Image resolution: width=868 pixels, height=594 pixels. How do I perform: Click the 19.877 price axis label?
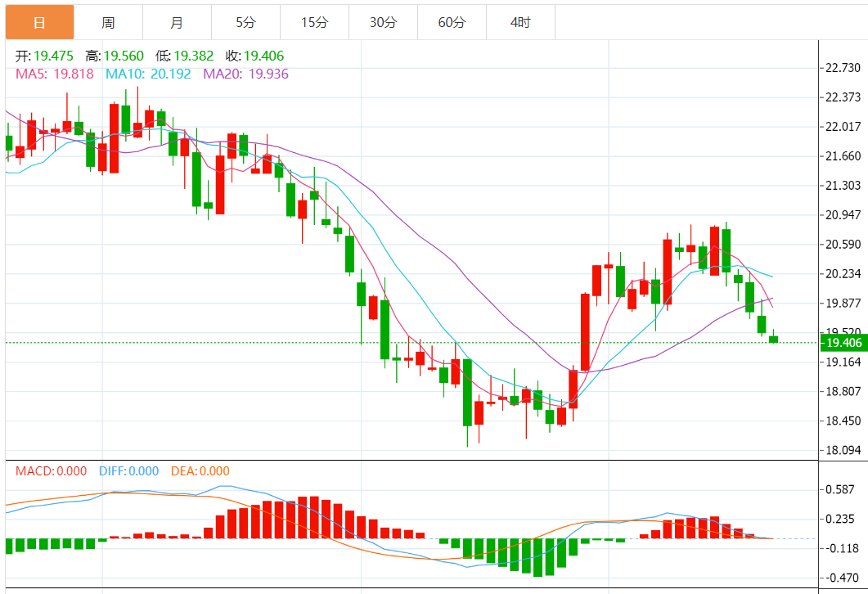[x=843, y=303]
